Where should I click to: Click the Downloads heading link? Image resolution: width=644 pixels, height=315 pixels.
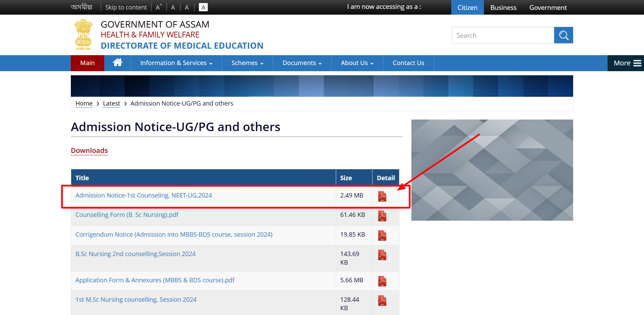(x=89, y=151)
